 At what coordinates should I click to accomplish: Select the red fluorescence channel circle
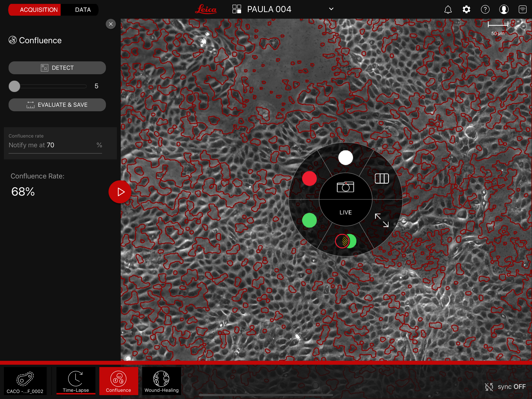[309, 179]
